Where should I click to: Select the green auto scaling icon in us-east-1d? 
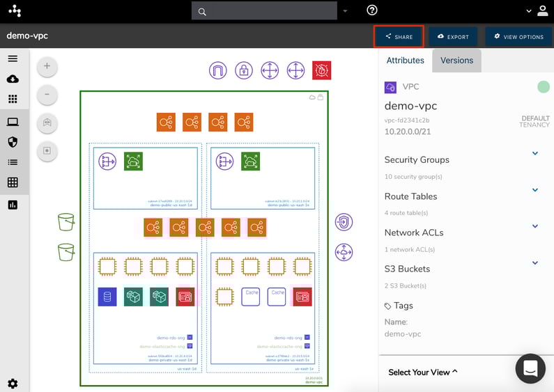pyautogui.click(x=134, y=162)
